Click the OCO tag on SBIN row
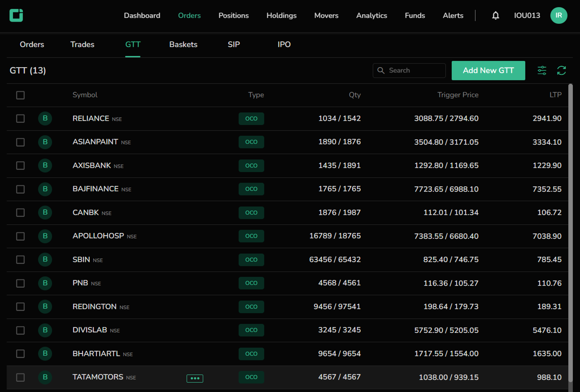This screenshot has width=580, height=392. pos(251,260)
